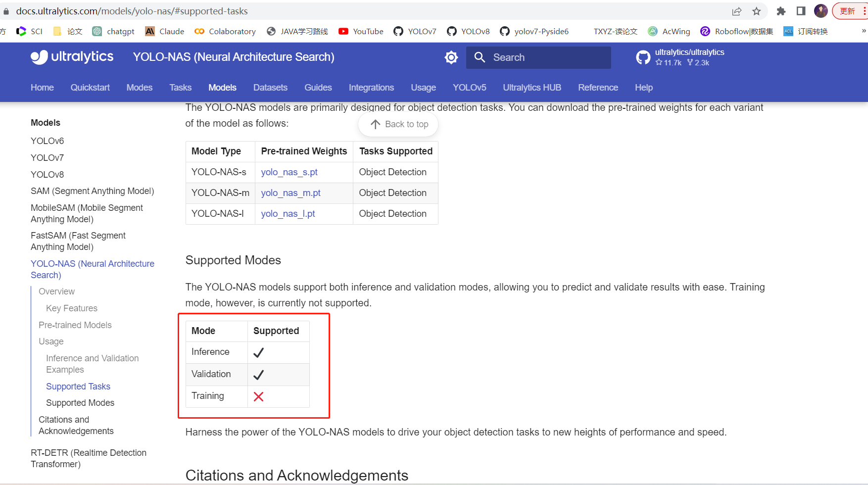This screenshot has height=485, width=868.
Task: Open the Claude bookmark
Action: point(164,31)
